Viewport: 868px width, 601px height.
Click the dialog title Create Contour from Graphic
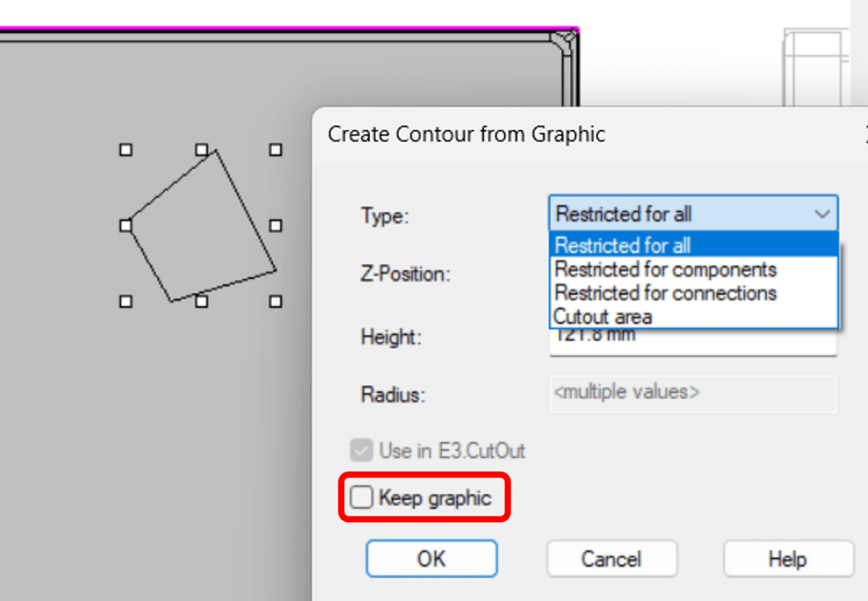467,134
